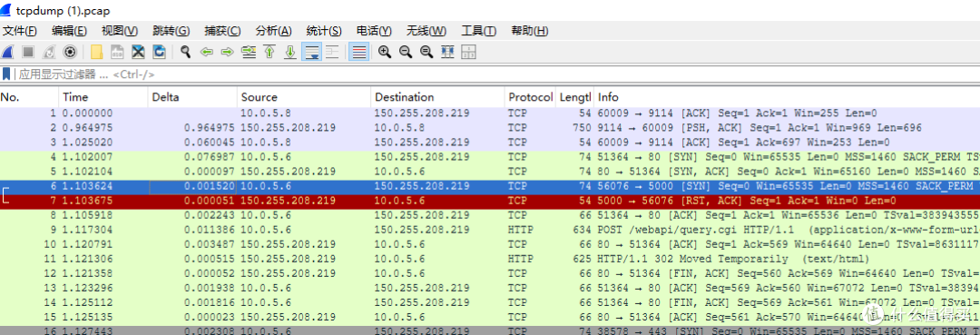The height and width of the screenshot is (335, 980).
Task: Go forward in packet history
Action: [227, 53]
